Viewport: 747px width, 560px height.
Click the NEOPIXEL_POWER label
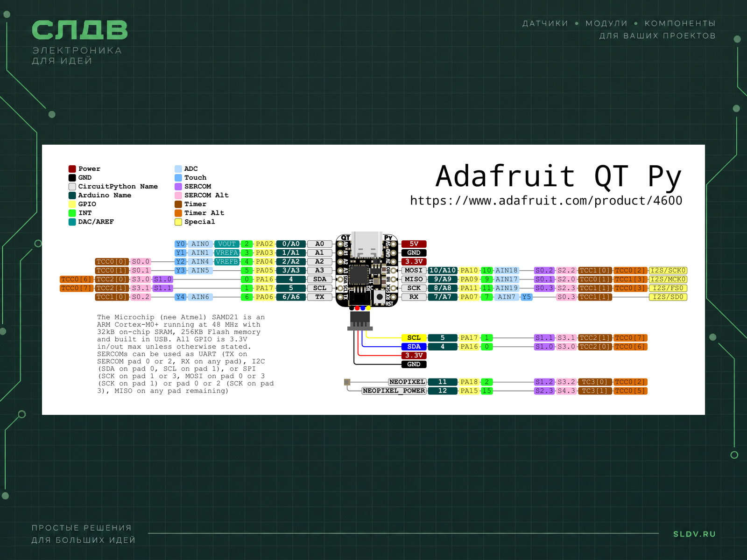point(394,391)
